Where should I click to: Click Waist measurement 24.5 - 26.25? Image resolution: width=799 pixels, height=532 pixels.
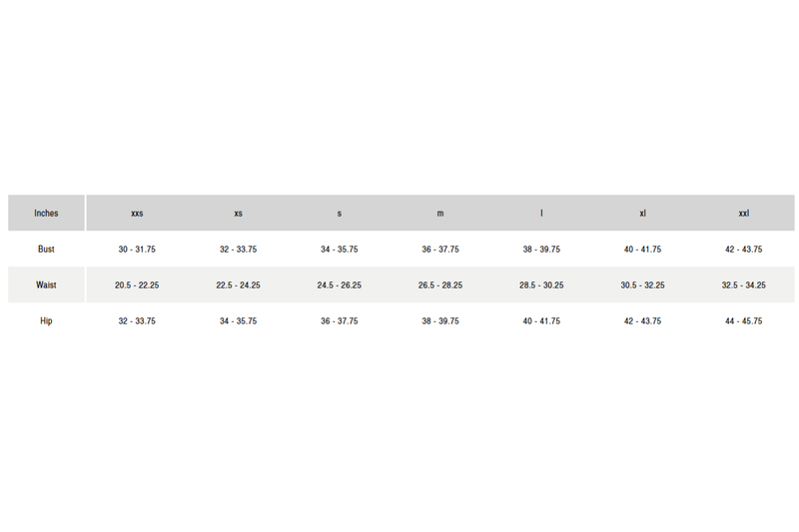pyautogui.click(x=340, y=285)
